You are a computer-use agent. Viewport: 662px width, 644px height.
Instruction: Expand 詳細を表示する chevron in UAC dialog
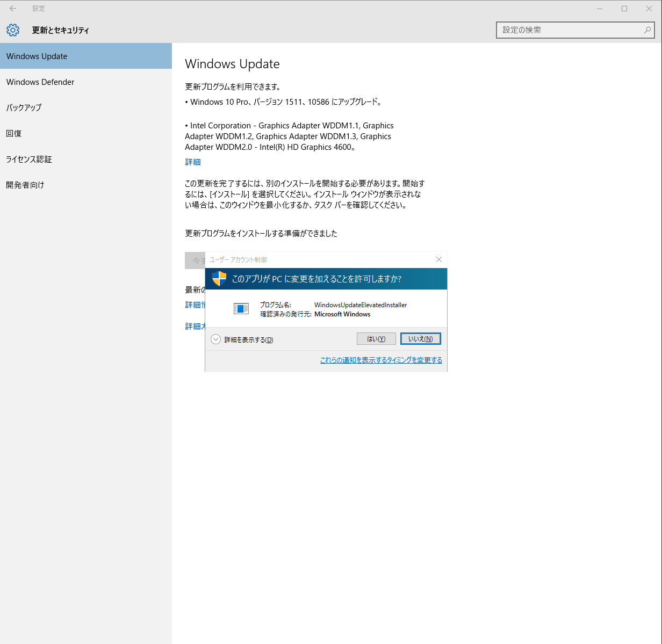pos(215,339)
